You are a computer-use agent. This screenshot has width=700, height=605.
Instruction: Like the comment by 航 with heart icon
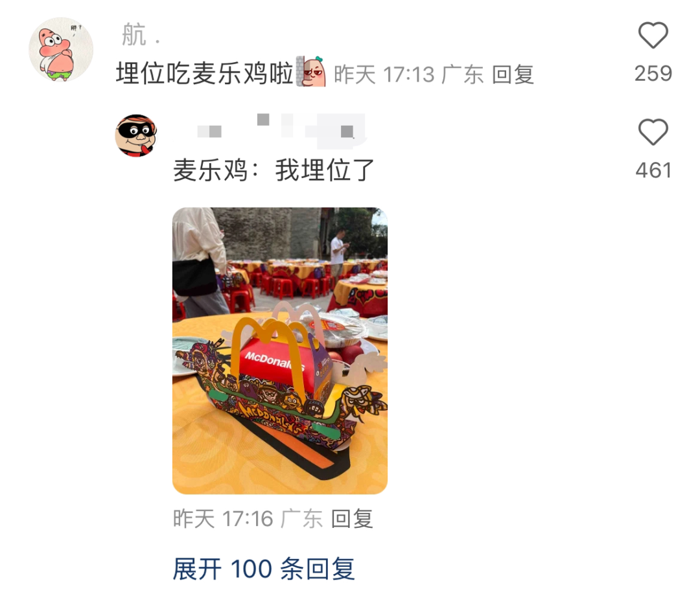pos(653,35)
